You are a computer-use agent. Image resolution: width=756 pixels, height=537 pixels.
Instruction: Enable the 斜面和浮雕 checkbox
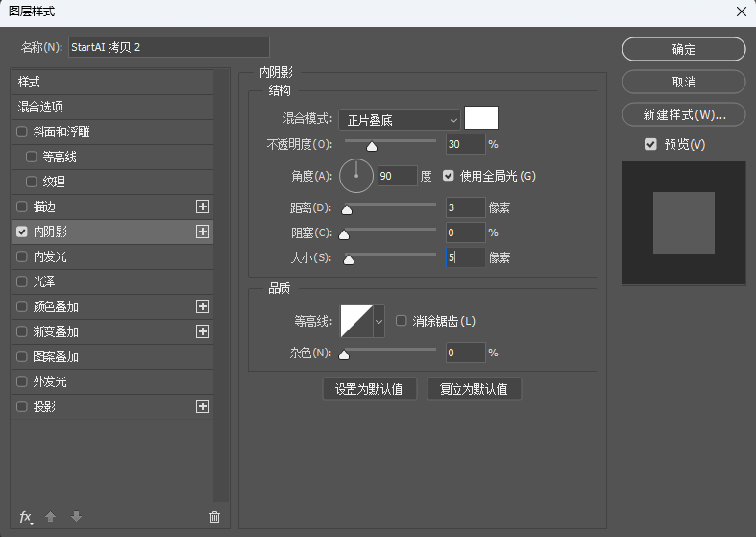[x=22, y=132]
